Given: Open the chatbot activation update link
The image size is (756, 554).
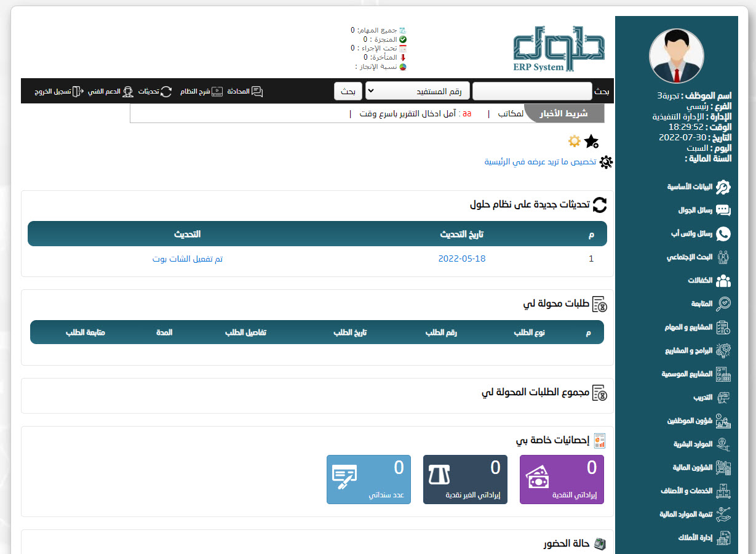Looking at the screenshot, I should (188, 259).
